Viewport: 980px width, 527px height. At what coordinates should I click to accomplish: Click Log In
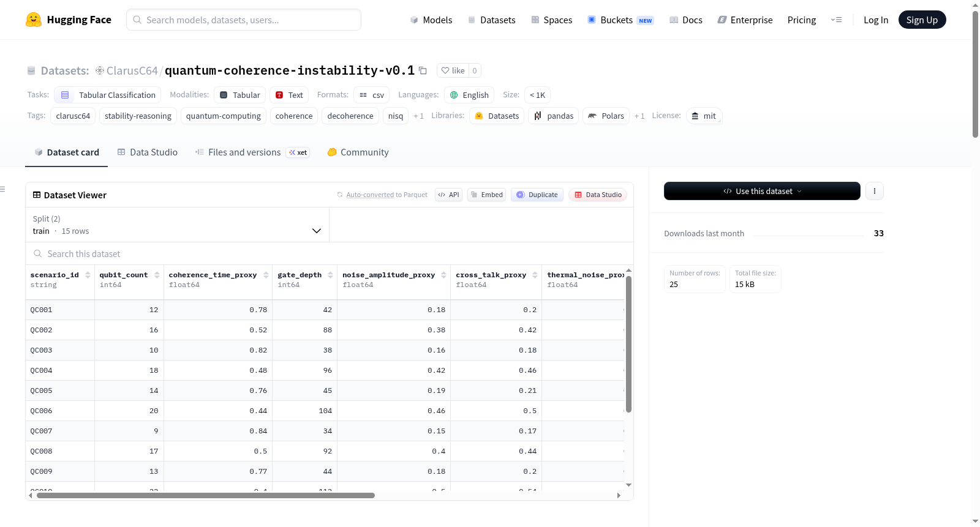pyautogui.click(x=876, y=20)
